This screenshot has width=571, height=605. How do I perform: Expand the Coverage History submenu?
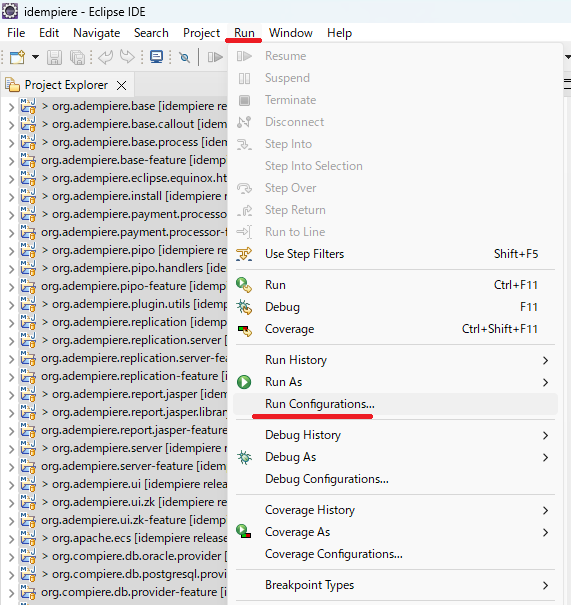(395, 510)
